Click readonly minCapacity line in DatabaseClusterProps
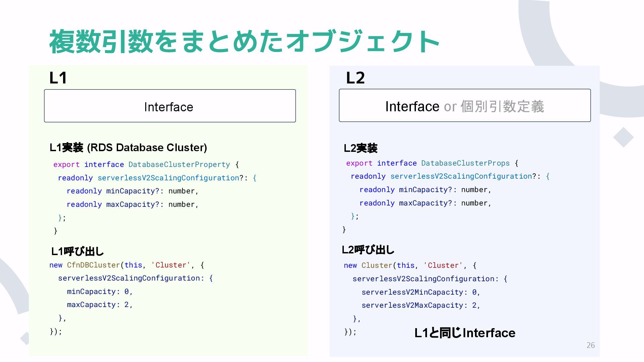The height and width of the screenshot is (362, 644). [x=425, y=190]
